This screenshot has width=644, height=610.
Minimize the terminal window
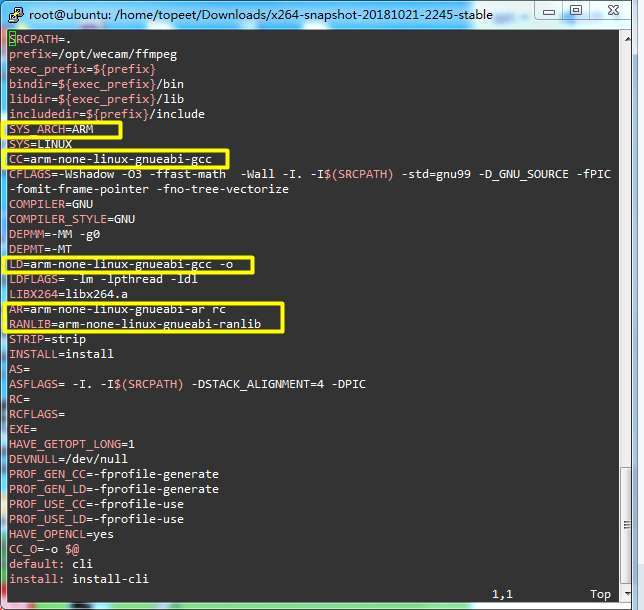(x=549, y=12)
